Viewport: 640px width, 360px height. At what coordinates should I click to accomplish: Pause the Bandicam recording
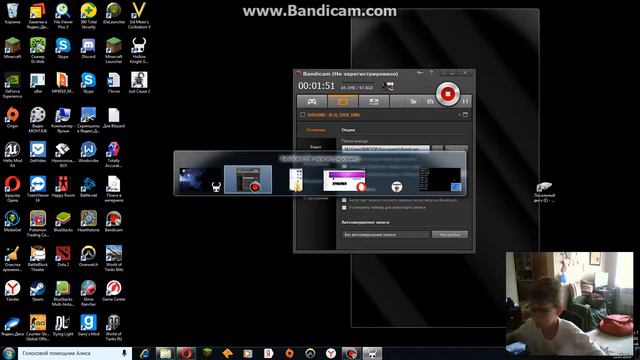465,101
